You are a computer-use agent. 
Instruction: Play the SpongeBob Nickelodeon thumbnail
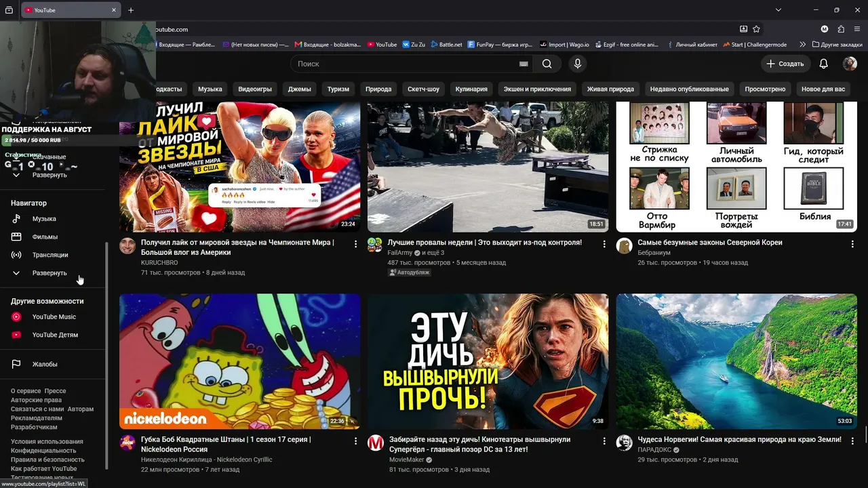click(239, 361)
